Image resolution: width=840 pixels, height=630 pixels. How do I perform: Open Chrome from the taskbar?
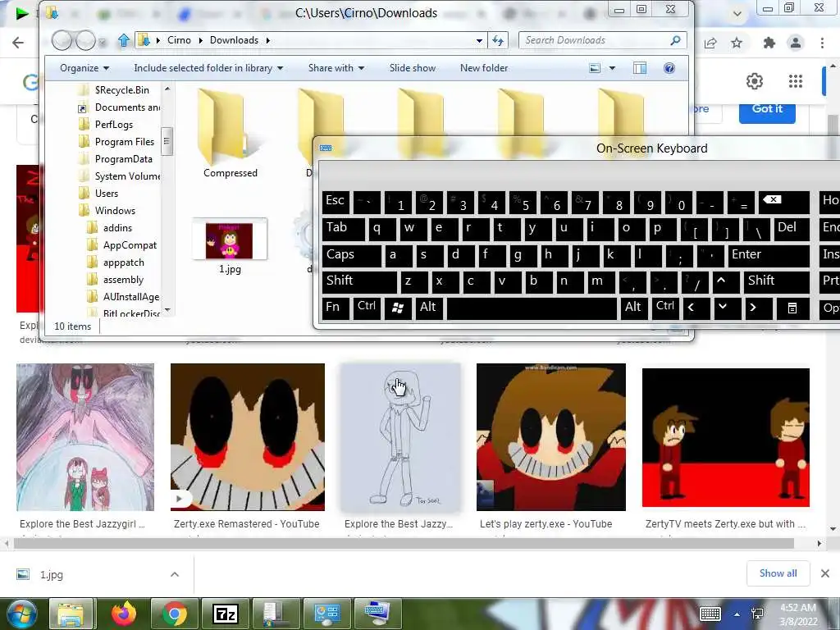coord(174,614)
